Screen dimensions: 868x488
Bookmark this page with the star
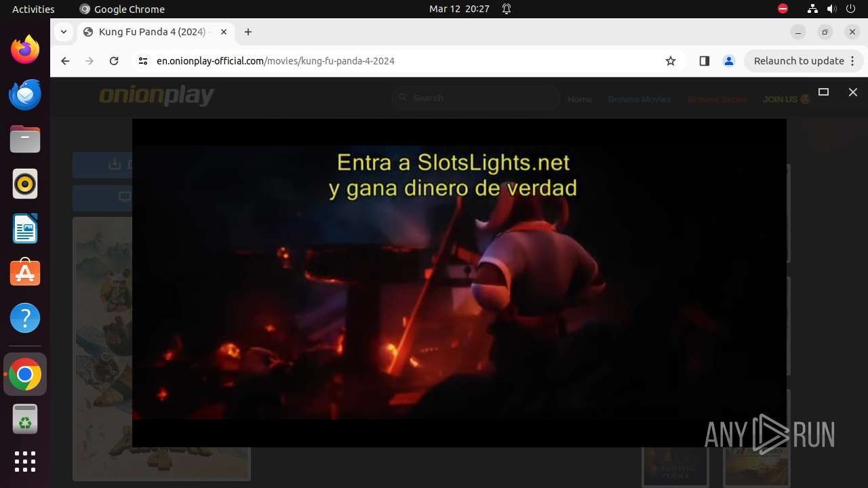pos(671,61)
